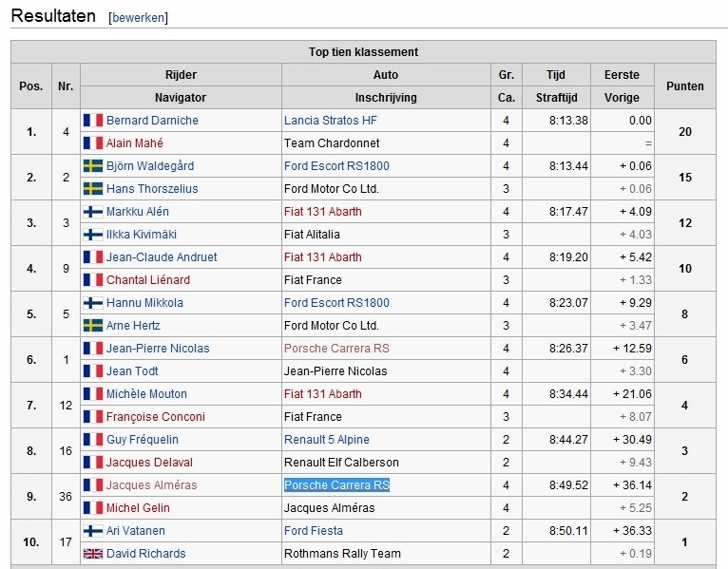Open David Richards navigator link
This screenshot has height=569, width=728.
[x=145, y=553]
